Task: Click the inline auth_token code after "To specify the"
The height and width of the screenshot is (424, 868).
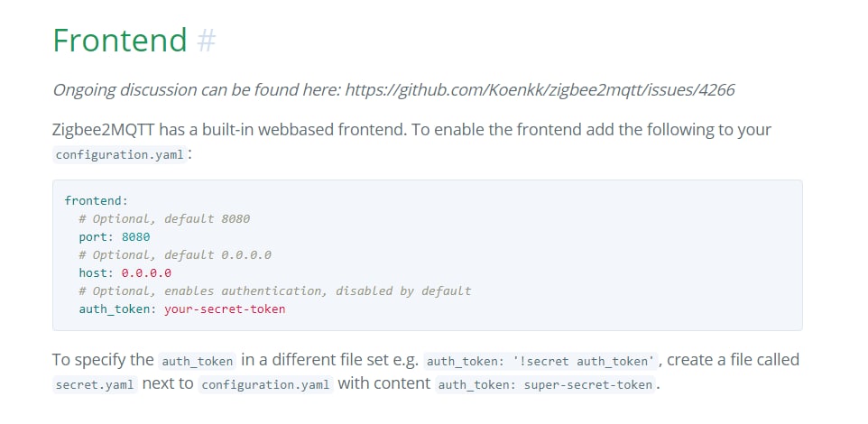Action: click(x=198, y=362)
